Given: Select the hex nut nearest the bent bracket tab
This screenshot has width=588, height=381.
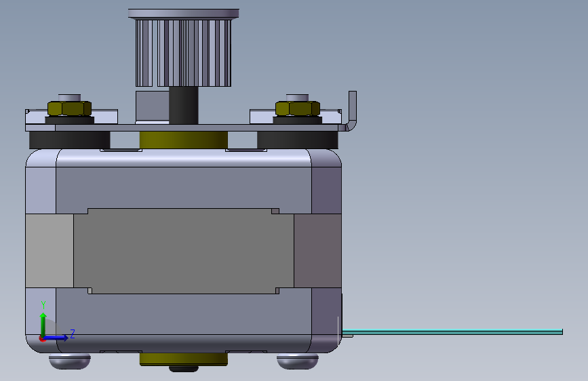Looking at the screenshot, I should [297, 108].
